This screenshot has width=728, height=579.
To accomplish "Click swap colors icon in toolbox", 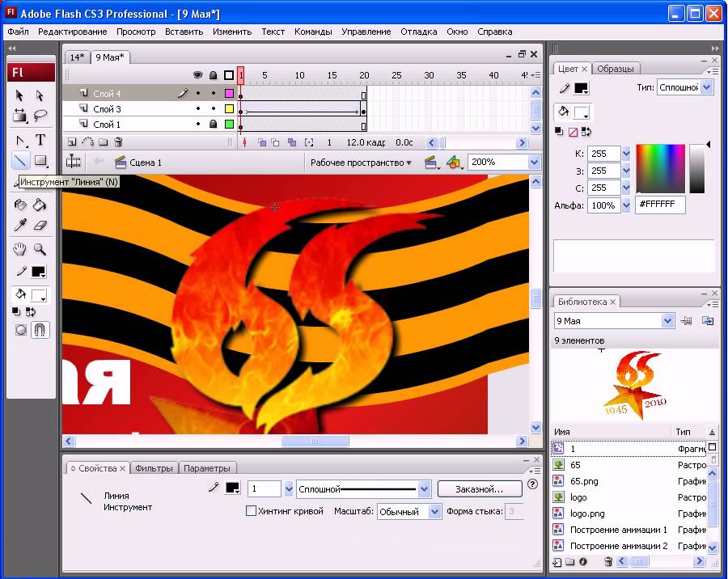I will pyautogui.click(x=31, y=311).
